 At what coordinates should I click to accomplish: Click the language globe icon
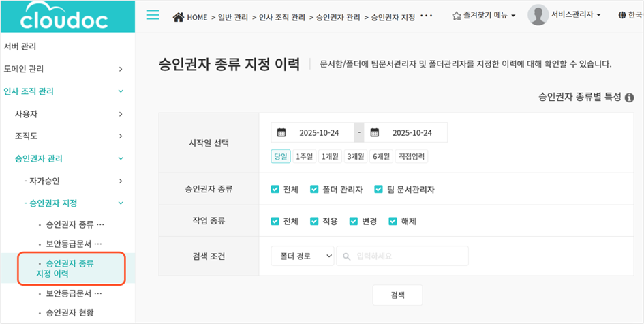click(622, 16)
